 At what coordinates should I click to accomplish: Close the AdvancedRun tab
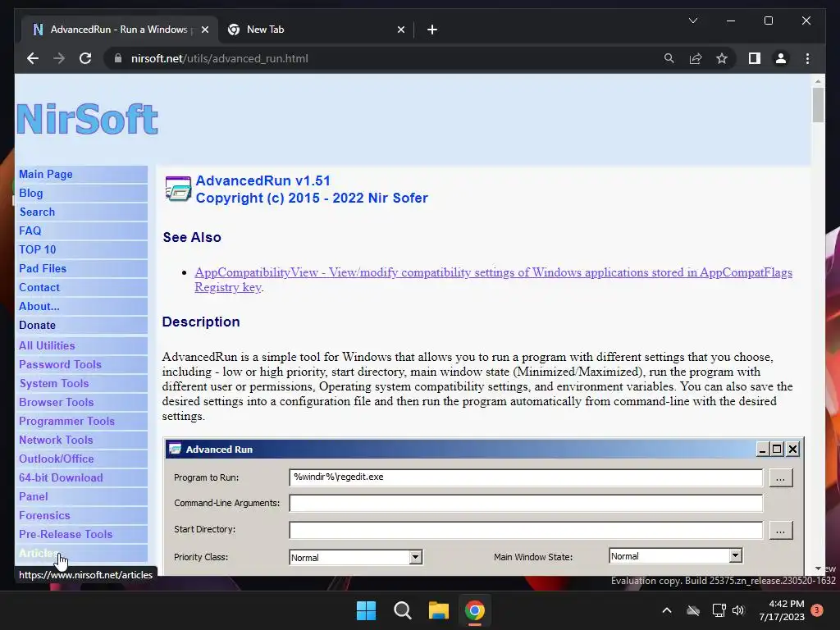[x=204, y=30]
